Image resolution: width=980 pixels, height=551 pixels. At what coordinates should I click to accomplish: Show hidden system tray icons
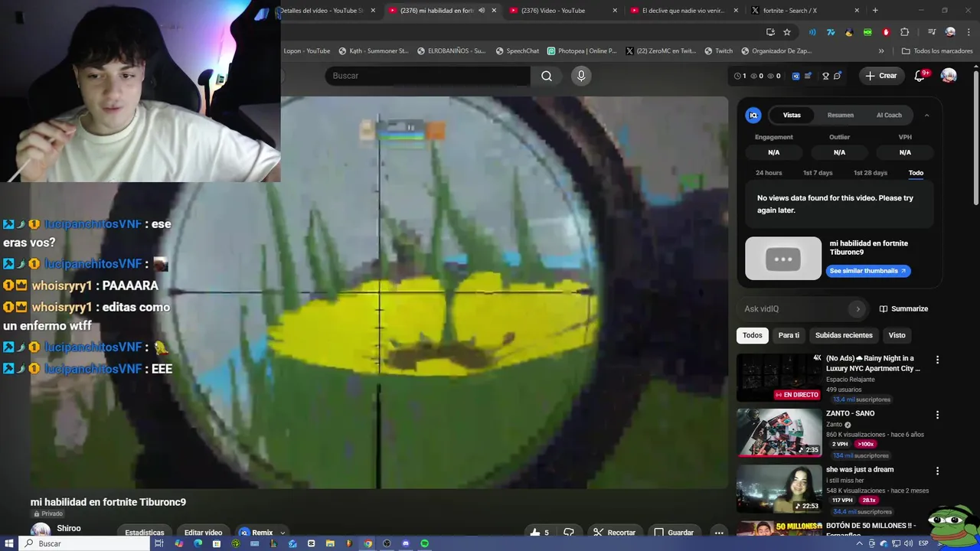(859, 543)
